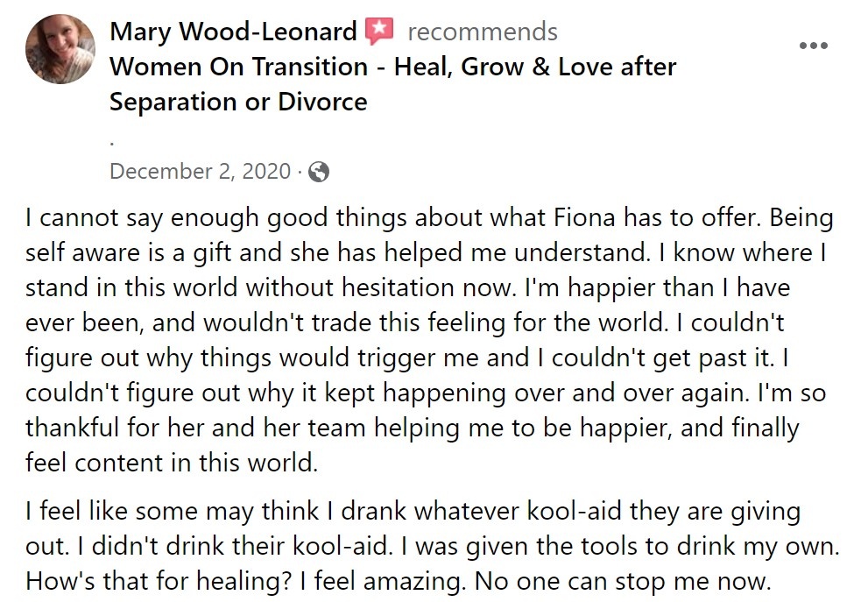868x602 pixels.
Task: Click the globe public audience icon
Action: 319,172
